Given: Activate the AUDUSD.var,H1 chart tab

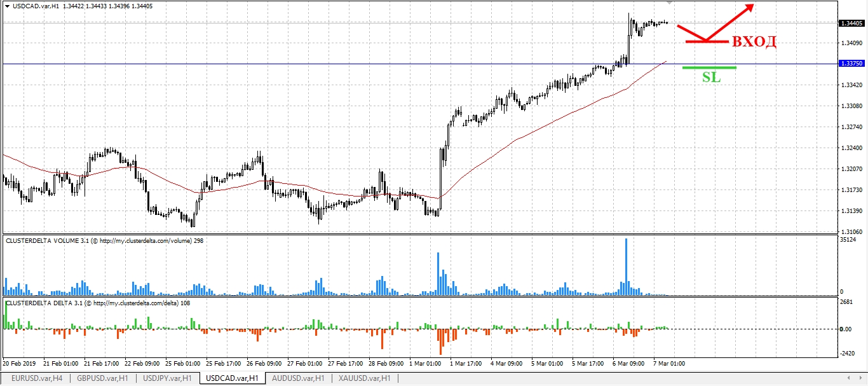Looking at the screenshot, I should (x=298, y=378).
